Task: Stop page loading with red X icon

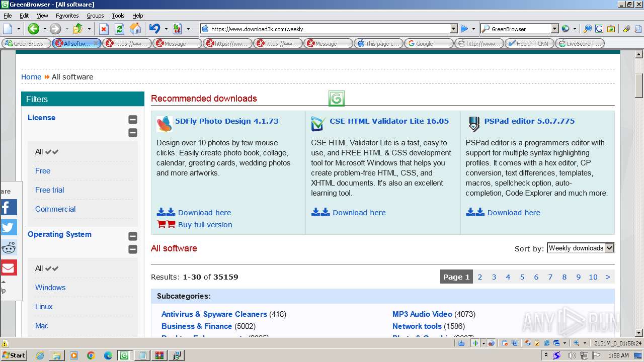Action: pos(104,29)
